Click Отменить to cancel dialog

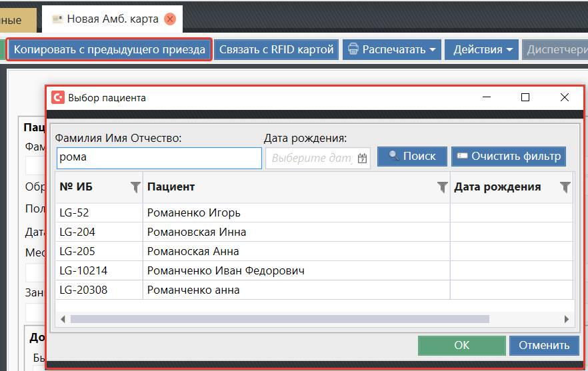coord(544,345)
